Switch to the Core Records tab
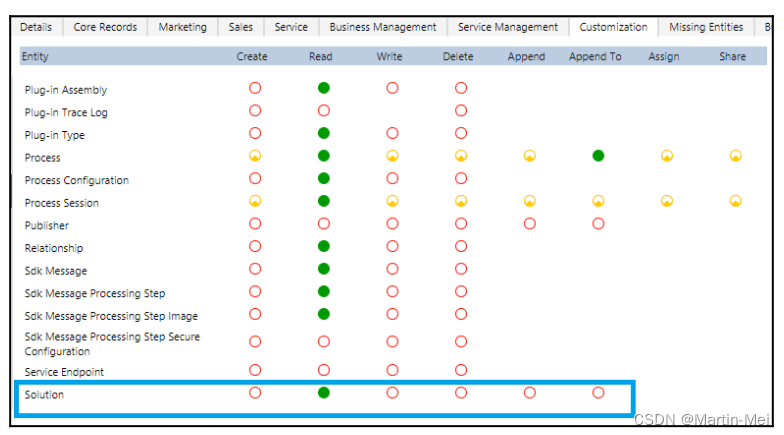784x435 pixels. [105, 27]
